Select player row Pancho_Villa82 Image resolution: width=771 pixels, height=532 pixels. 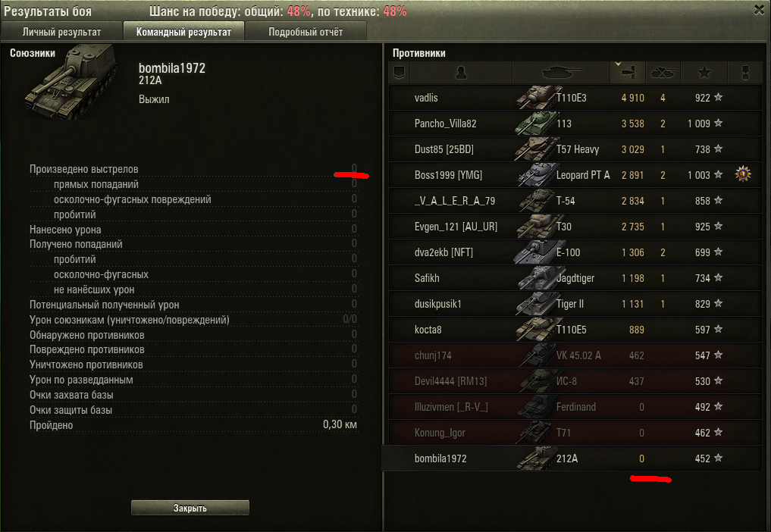pos(575,124)
